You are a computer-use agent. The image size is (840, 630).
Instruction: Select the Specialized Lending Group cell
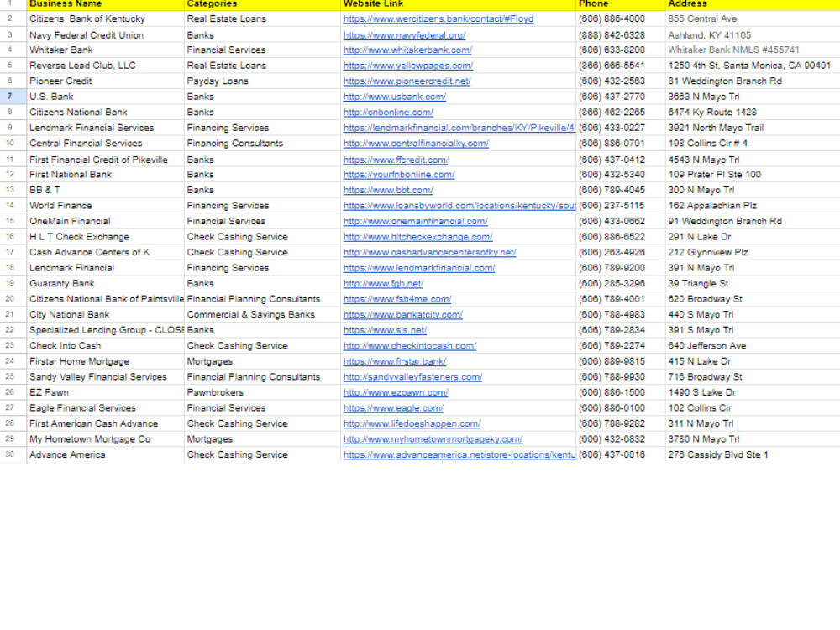106,329
